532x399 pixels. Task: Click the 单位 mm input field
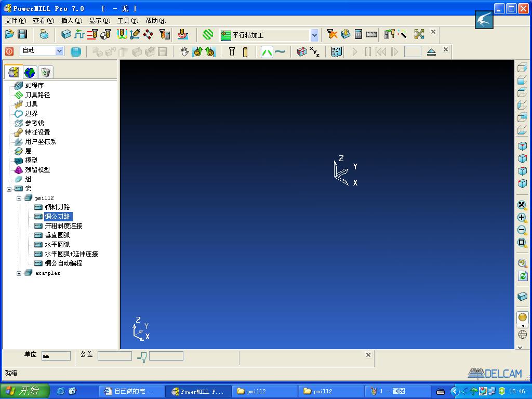(x=56, y=356)
